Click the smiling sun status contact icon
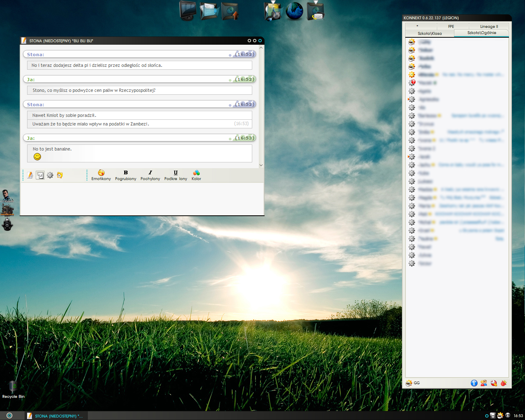 [411, 75]
